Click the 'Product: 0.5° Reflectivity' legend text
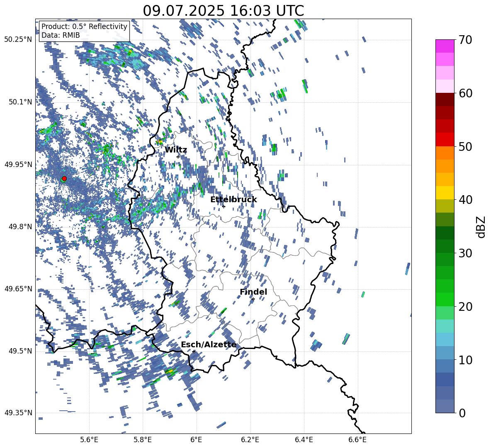Viewport: 491px width, 448px height. click(x=84, y=27)
